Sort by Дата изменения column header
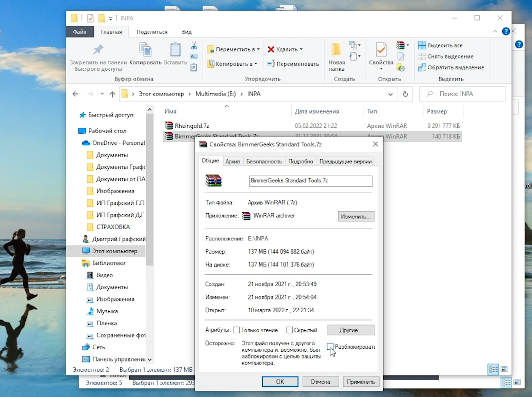This screenshot has height=397, width=532. point(317,111)
